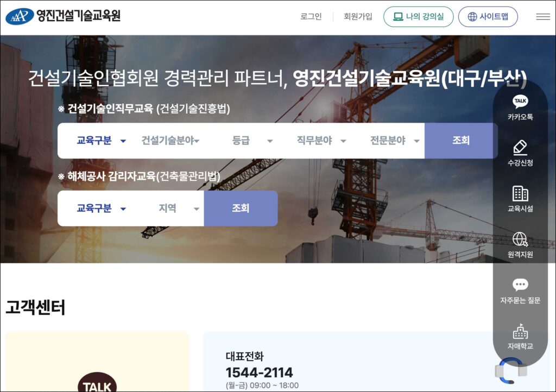The height and width of the screenshot is (392, 556).
Task: Click the hero banner headline text
Action: [277, 79]
